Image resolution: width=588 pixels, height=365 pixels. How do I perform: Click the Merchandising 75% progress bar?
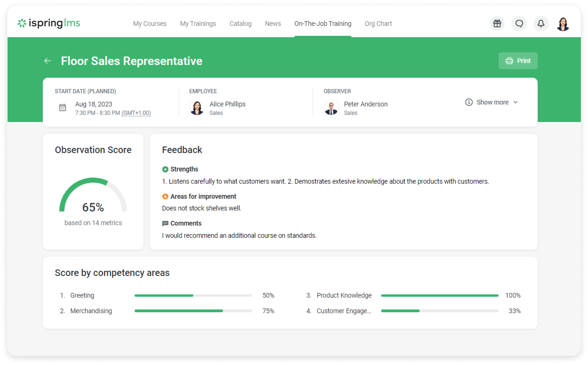point(193,311)
